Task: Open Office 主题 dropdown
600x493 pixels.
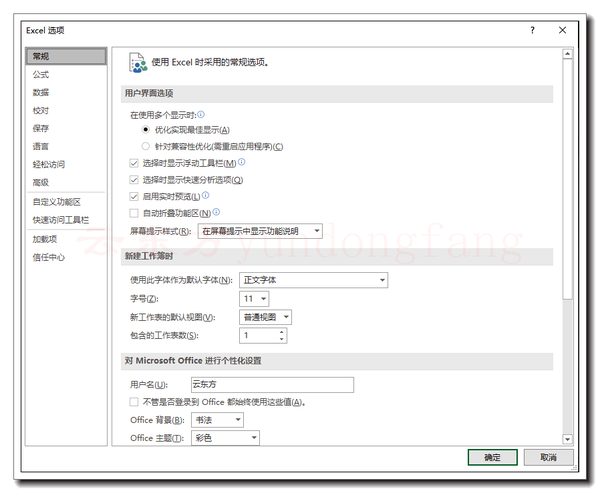Action: (x=225, y=438)
